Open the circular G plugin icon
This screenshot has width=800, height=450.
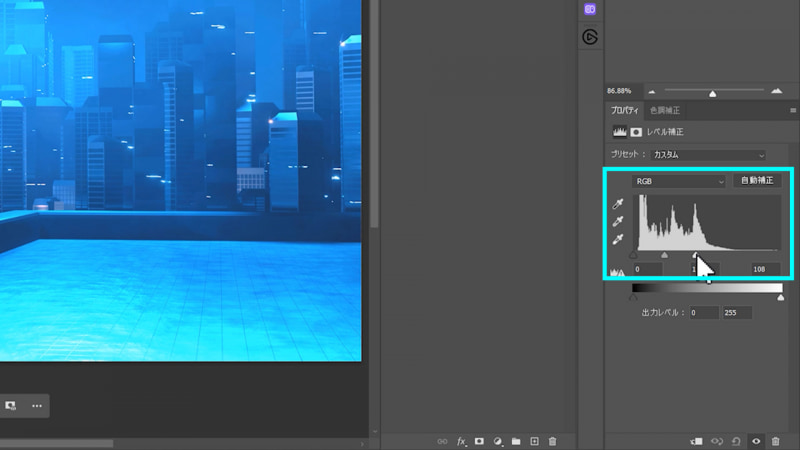[590, 37]
